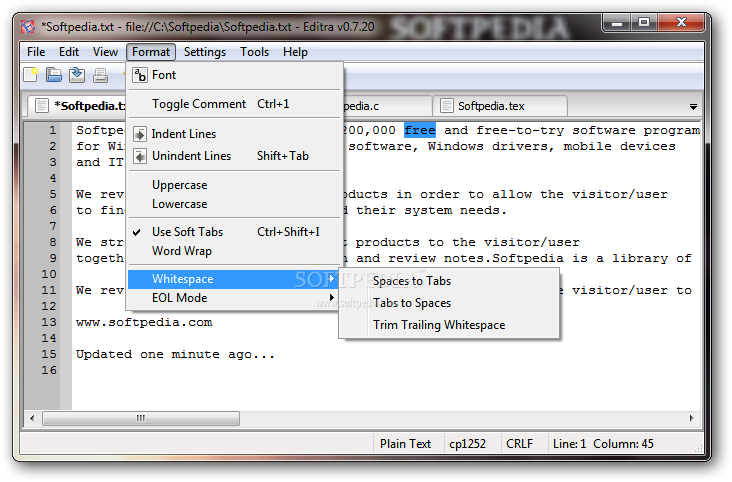Expand the Whitespace submenu
The width and height of the screenshot is (732, 482).
(x=235, y=279)
